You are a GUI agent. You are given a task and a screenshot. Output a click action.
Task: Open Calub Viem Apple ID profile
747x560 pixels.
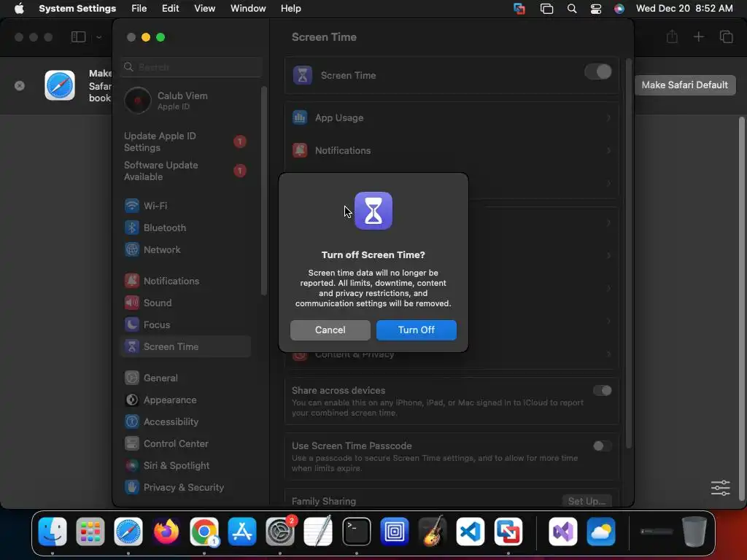(186, 101)
